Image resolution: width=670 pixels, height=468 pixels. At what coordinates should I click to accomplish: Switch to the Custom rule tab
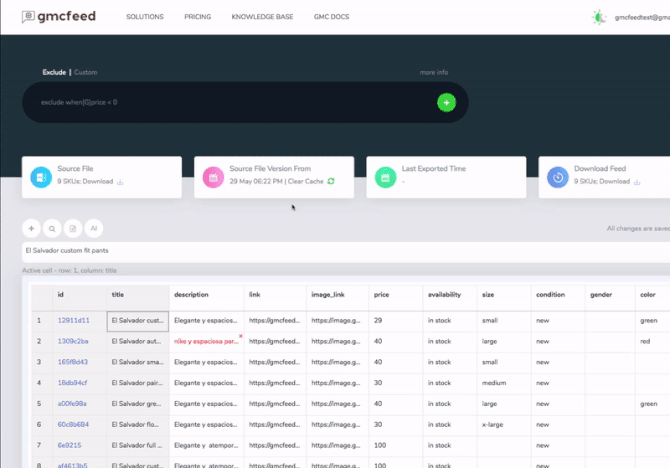point(86,73)
